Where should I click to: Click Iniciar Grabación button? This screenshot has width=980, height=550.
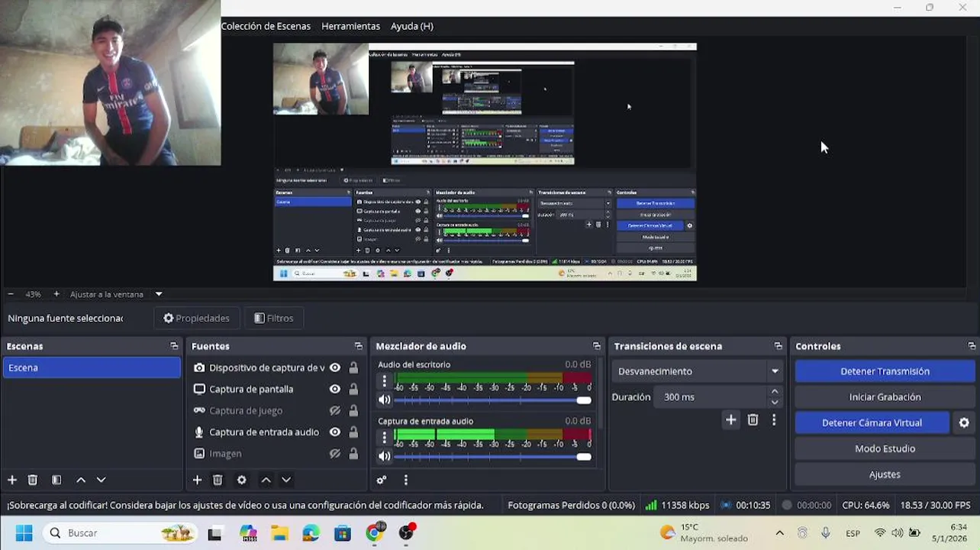tap(885, 397)
